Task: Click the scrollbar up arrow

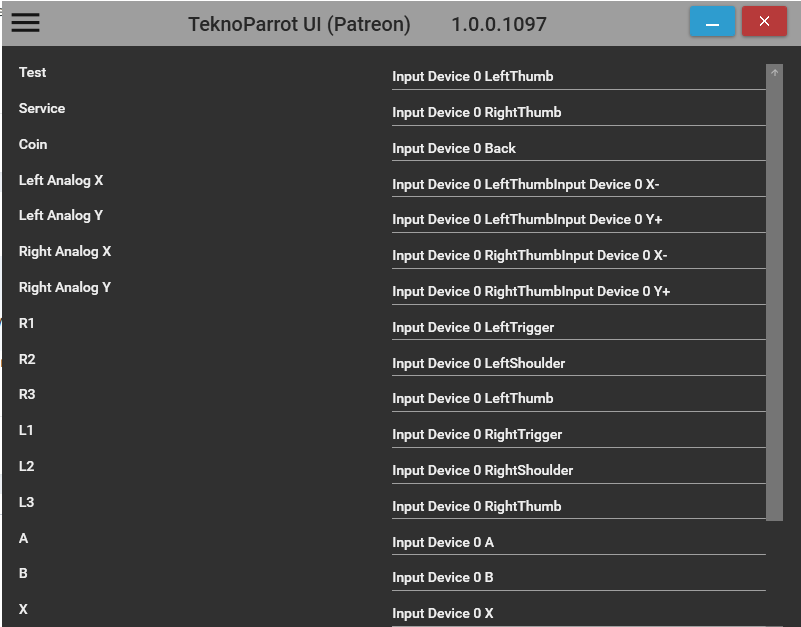Action: click(x=774, y=72)
